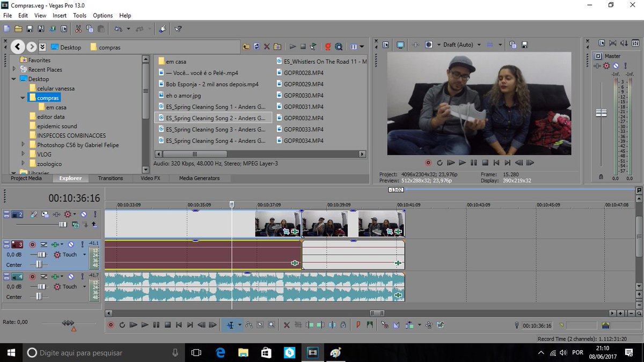
Task: Click the Open project folder icon
Action: (x=18, y=28)
